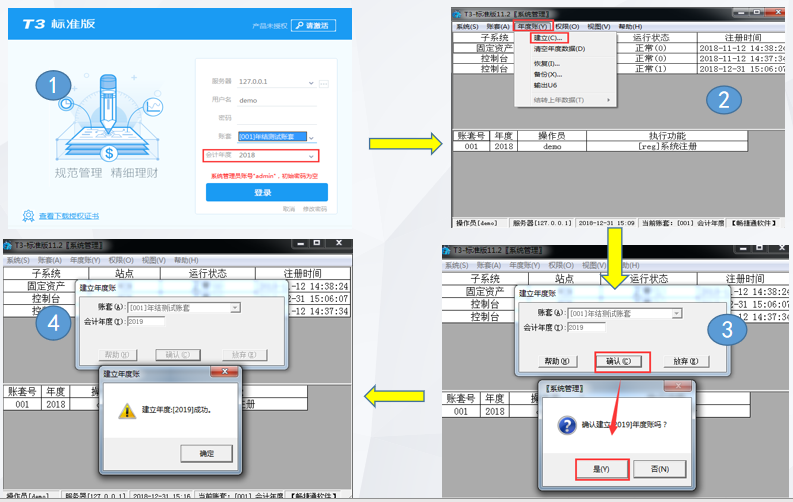Click the yellow warning icon in the 建立年度账 message box
Screen dimensions: 793x502
127,410
